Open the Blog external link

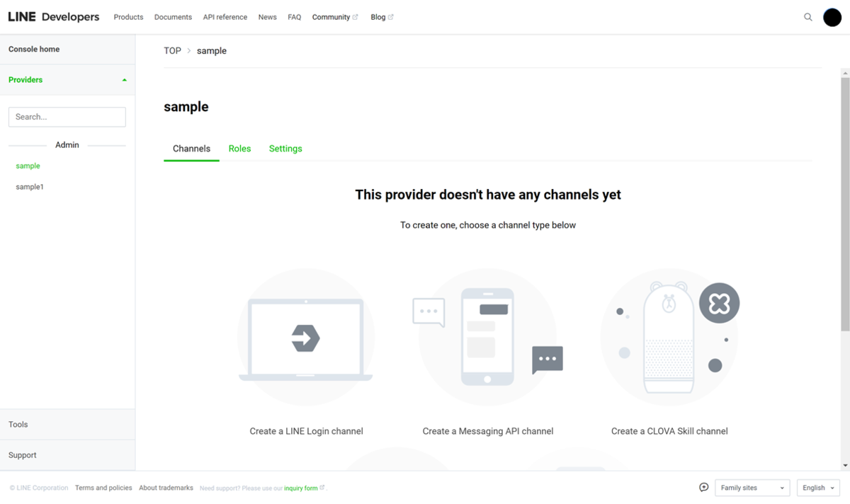point(382,17)
